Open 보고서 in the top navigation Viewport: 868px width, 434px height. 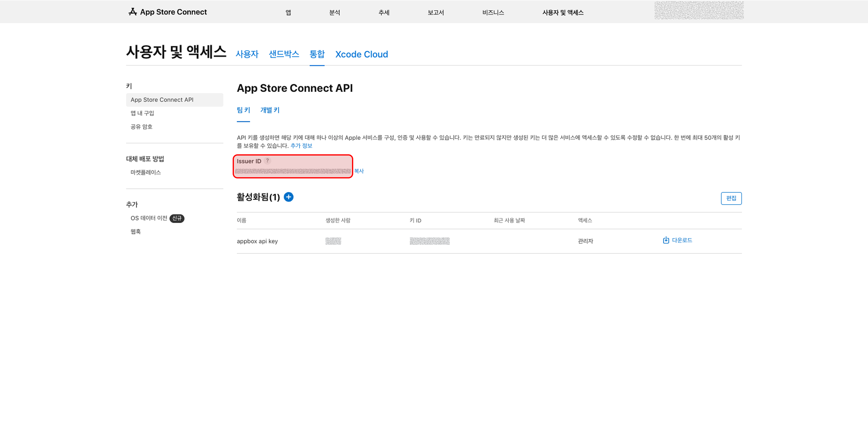(436, 12)
